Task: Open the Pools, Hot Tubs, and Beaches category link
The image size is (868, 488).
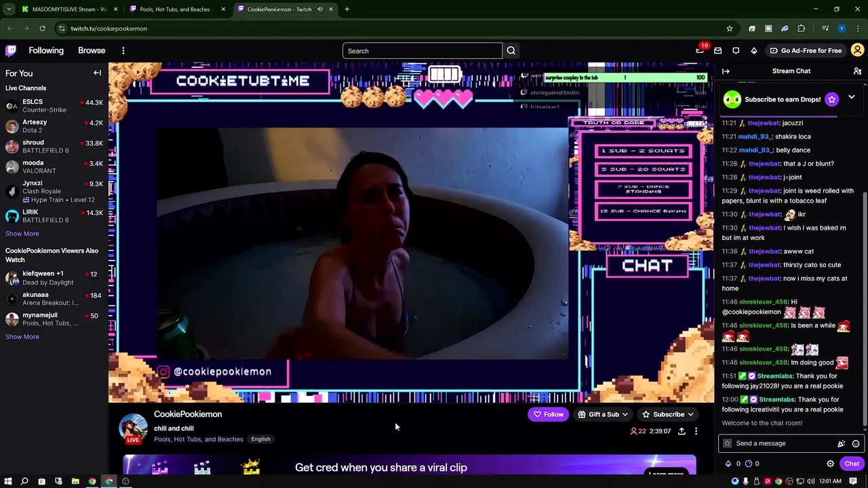Action: [199, 439]
